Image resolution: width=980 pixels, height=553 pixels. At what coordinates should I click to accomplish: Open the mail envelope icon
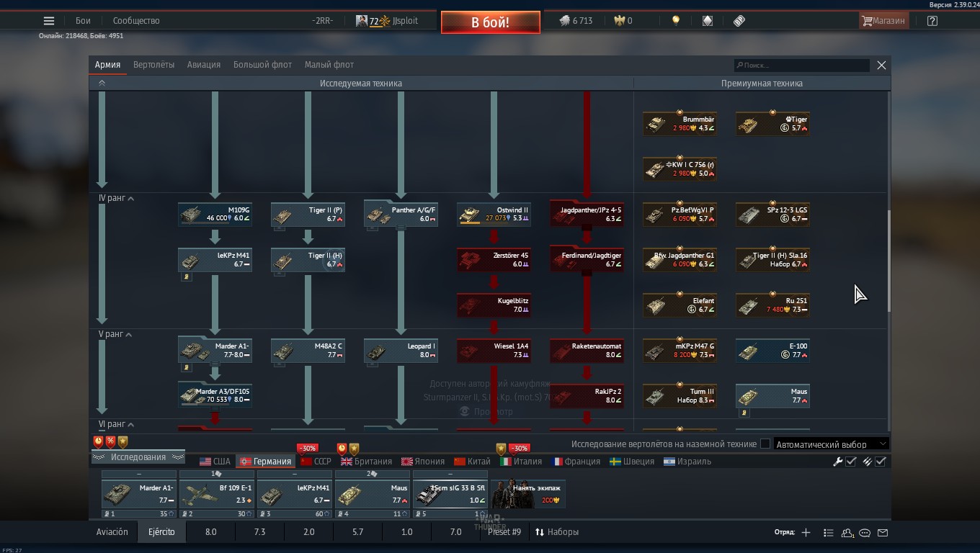coord(883,533)
